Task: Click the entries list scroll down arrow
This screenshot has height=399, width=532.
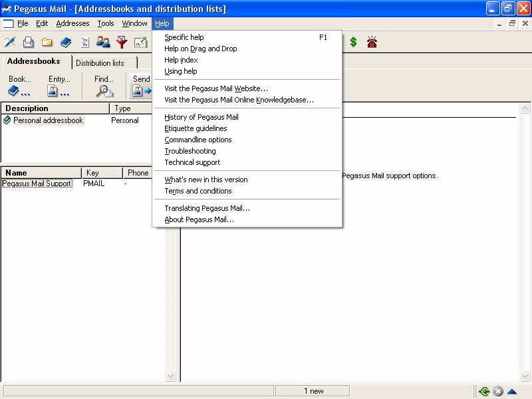Action: pos(170,376)
